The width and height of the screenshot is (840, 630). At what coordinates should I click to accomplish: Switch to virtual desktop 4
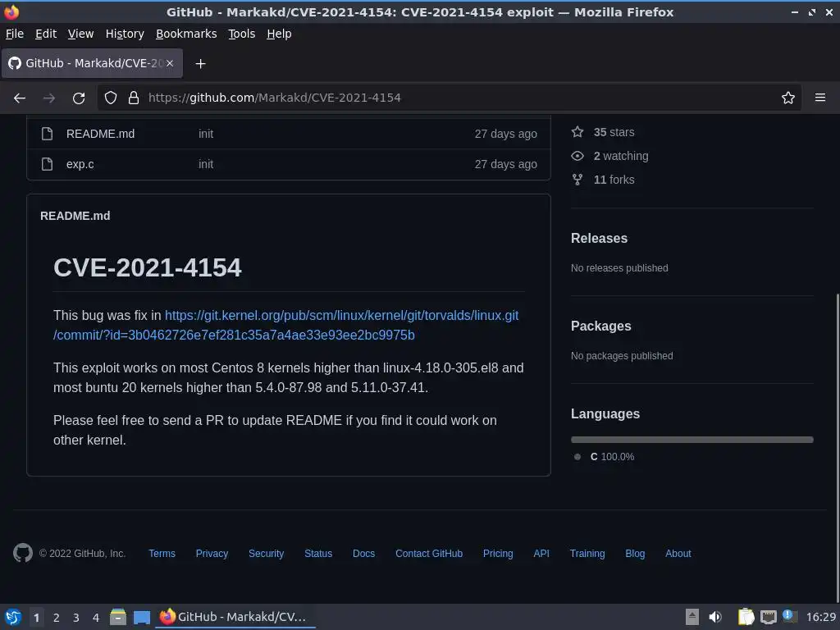click(x=96, y=617)
